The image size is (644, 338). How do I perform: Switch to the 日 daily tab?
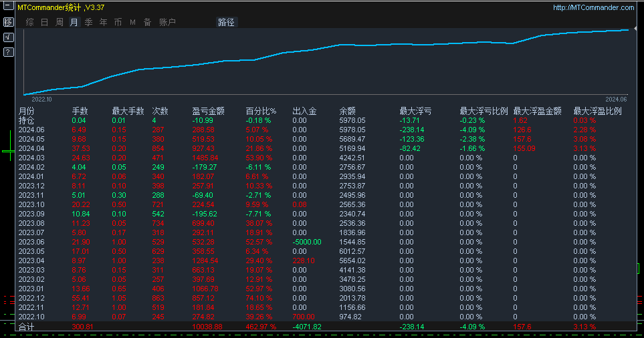coord(44,22)
